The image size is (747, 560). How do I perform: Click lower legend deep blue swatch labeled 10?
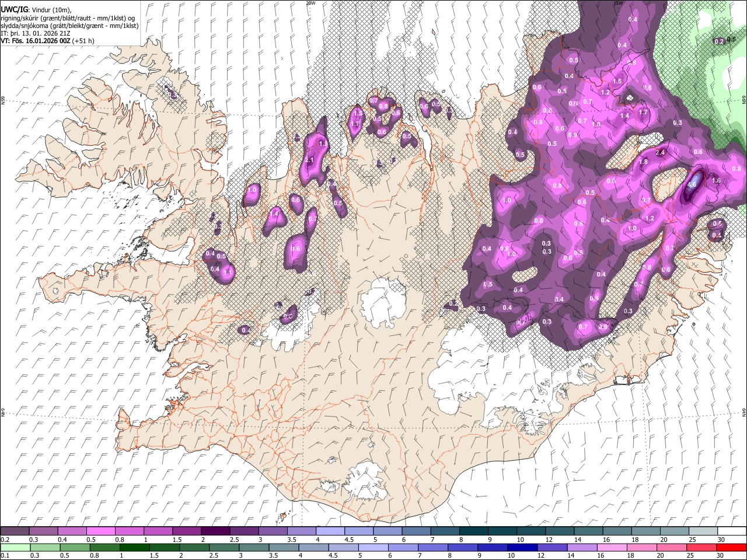[522, 547]
